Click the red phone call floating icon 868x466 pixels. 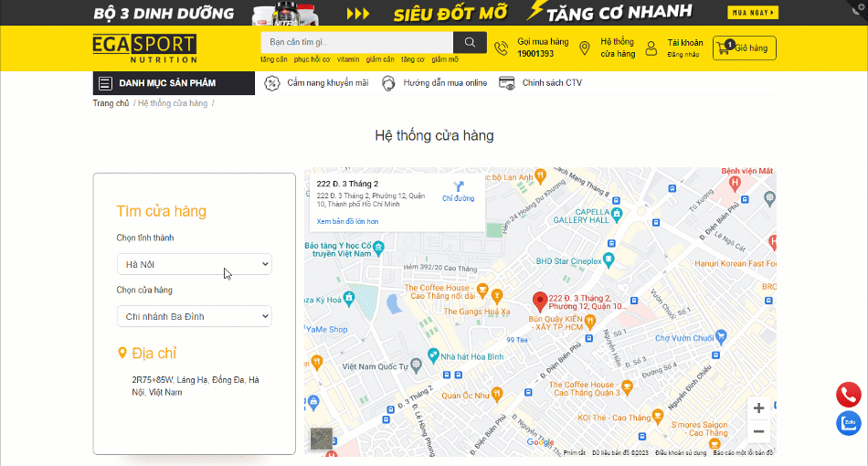pos(848,395)
